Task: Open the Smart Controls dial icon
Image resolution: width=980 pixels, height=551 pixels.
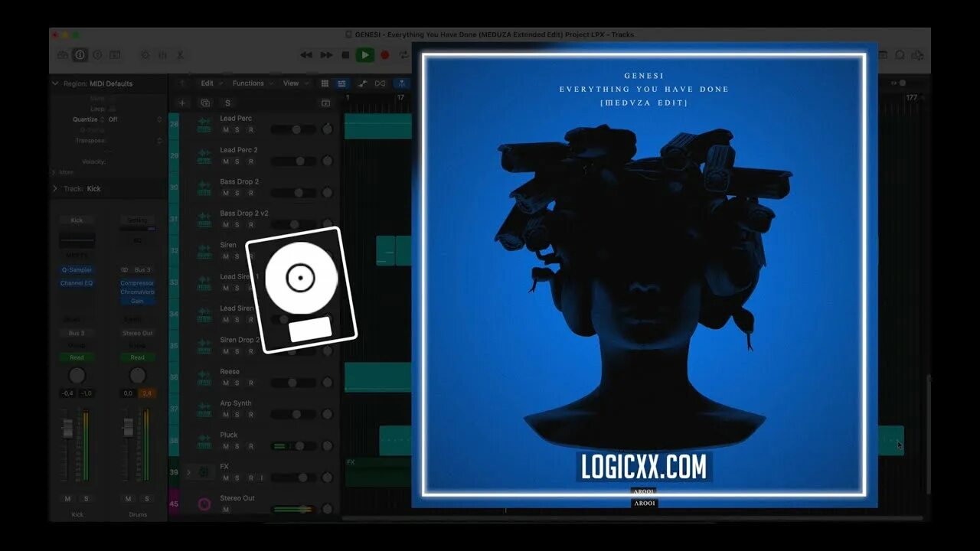Action: [145, 55]
